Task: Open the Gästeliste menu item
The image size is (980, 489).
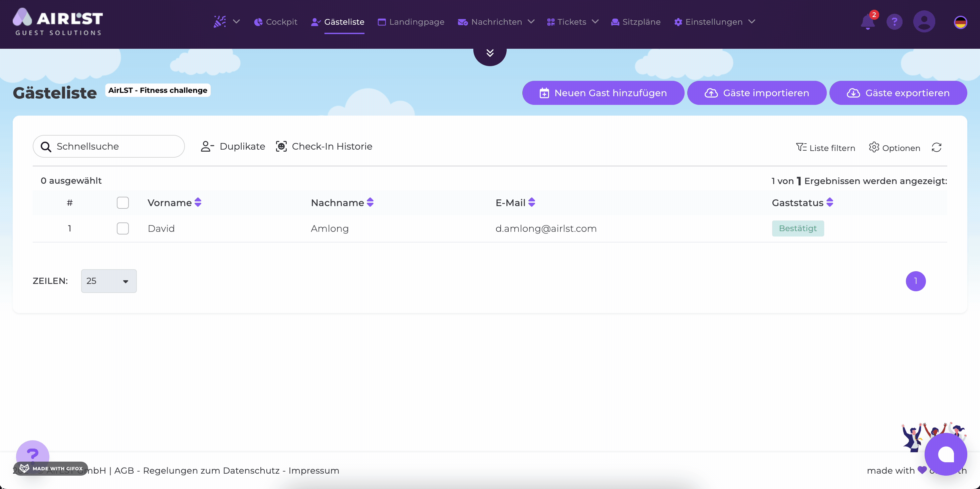Action: point(337,22)
